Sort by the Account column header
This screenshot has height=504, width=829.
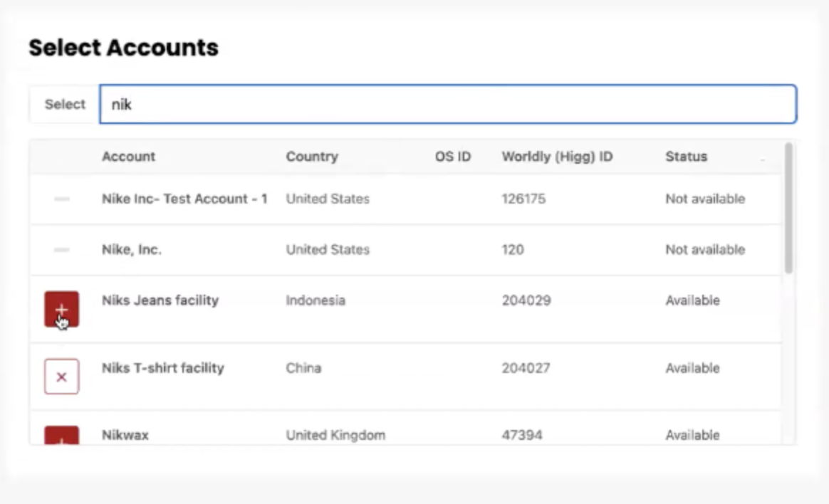pyautogui.click(x=128, y=157)
